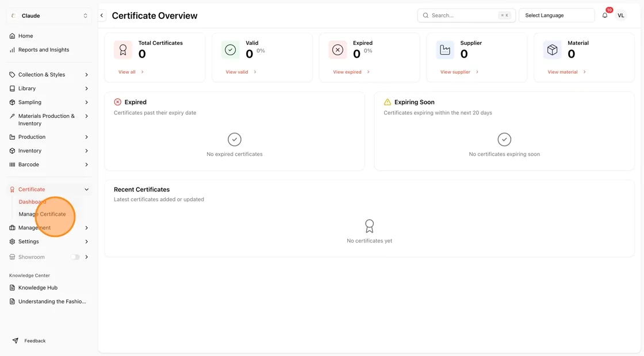The height and width of the screenshot is (356, 644).
Task: Click the Showroom store icon
Action: point(12,257)
